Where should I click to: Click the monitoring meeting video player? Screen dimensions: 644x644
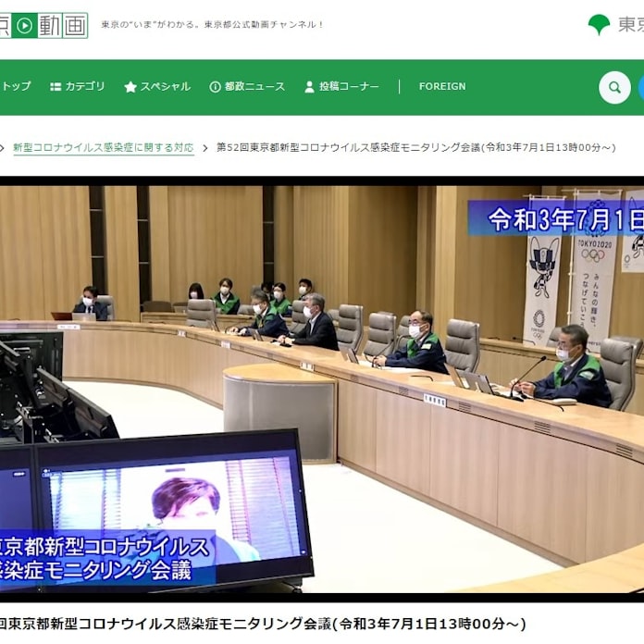click(x=322, y=389)
